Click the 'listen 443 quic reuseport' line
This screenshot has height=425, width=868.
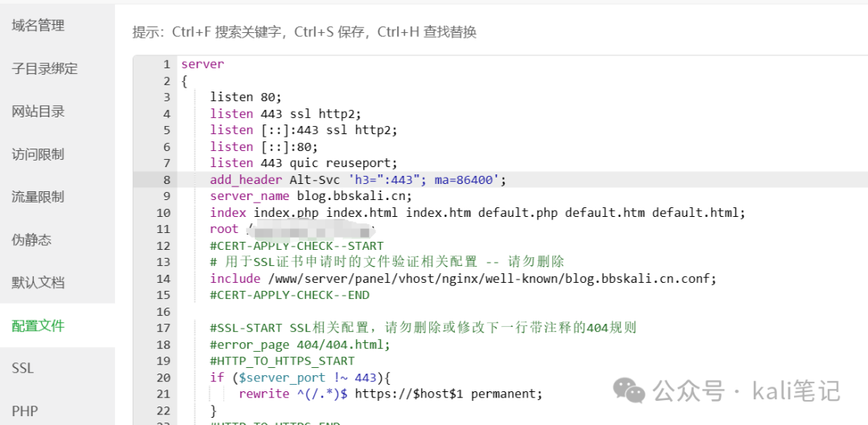tap(303, 163)
